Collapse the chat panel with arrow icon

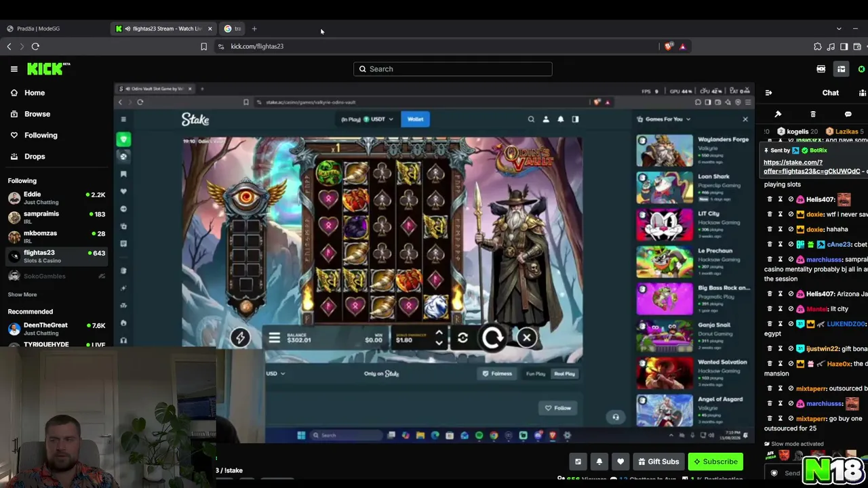pos(768,93)
